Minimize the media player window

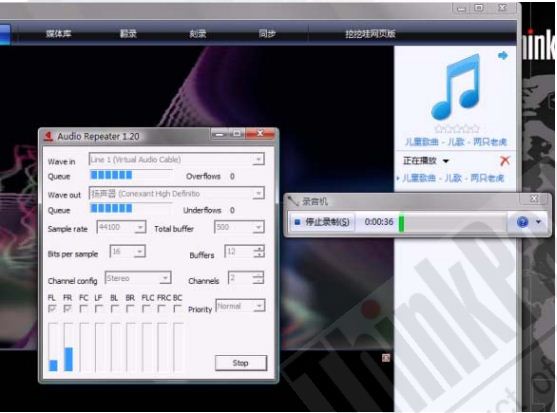[461, 9]
